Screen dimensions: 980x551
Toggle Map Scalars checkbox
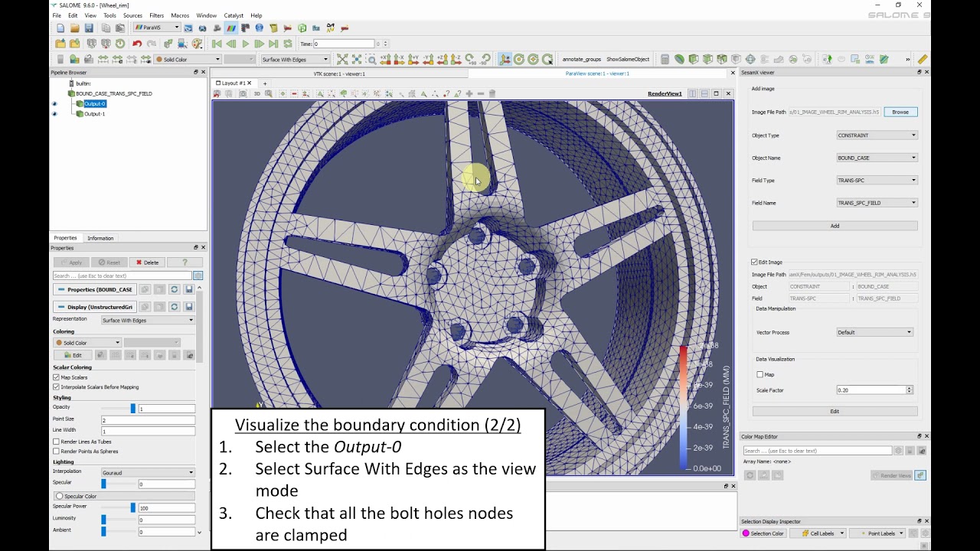(56, 377)
